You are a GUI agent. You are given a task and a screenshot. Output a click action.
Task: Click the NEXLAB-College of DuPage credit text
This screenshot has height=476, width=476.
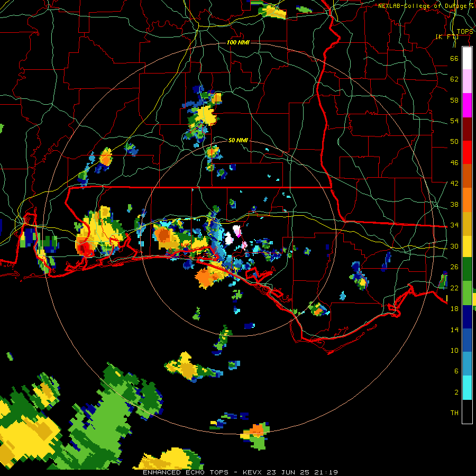click(x=425, y=6)
